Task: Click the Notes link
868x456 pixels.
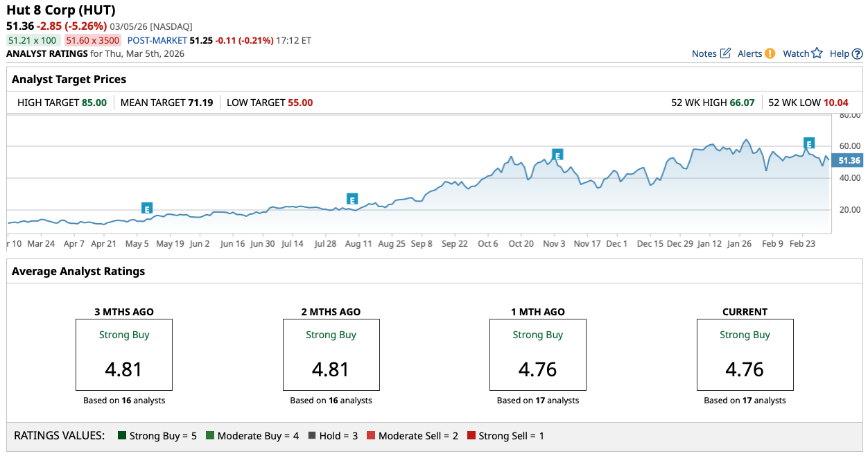Action: click(704, 53)
